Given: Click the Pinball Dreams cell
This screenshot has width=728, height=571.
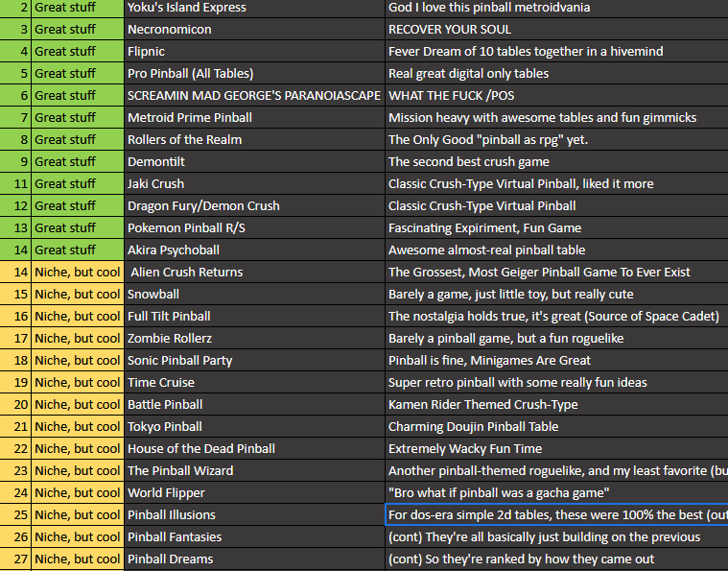Looking at the screenshot, I should (x=254, y=559).
